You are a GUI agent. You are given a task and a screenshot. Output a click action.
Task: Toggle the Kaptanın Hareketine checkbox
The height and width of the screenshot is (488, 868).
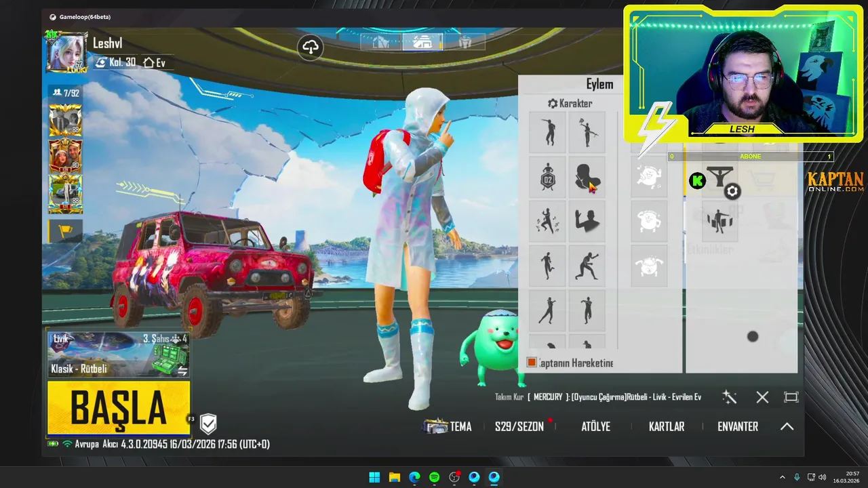coord(532,363)
